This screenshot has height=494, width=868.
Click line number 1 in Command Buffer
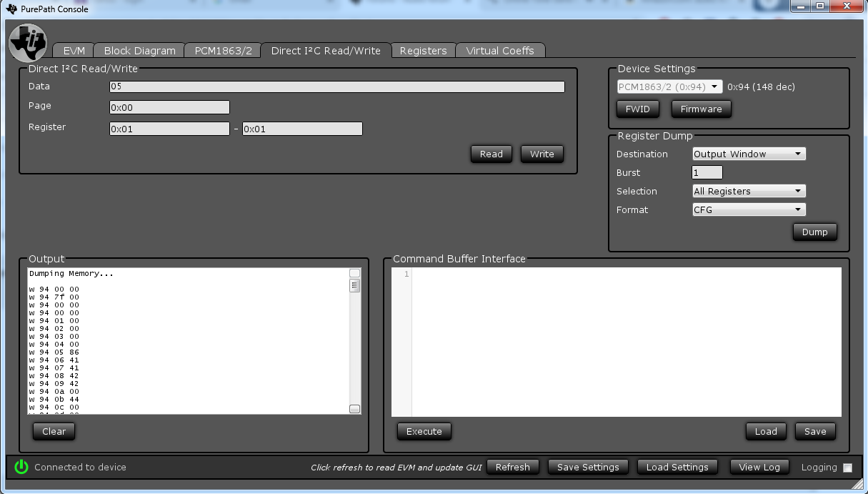[x=406, y=275]
